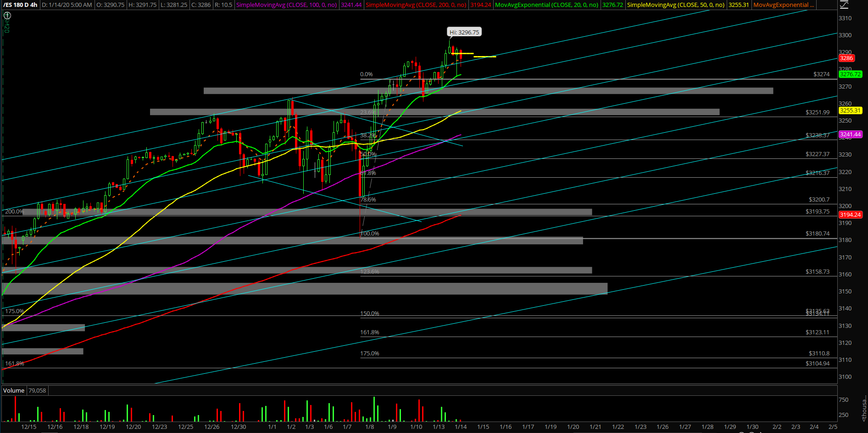Click the C: 3286 close value

[201, 5]
